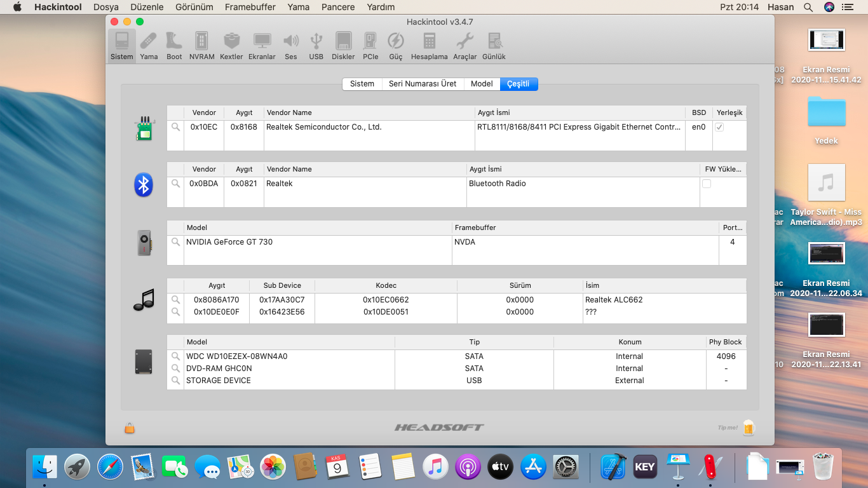The height and width of the screenshot is (488, 868).
Task: Toggle the Yerleşik checkbox for Realtek ethernet
Action: click(x=719, y=127)
